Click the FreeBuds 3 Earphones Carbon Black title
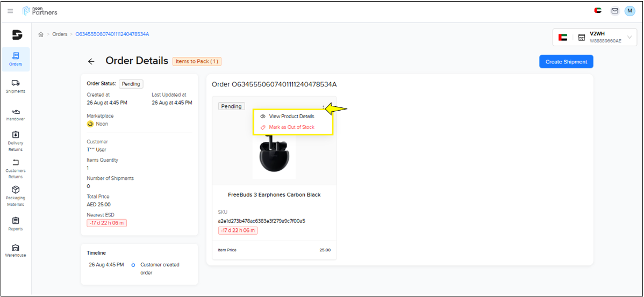Screen dimensions: 644x297 pyautogui.click(x=274, y=195)
